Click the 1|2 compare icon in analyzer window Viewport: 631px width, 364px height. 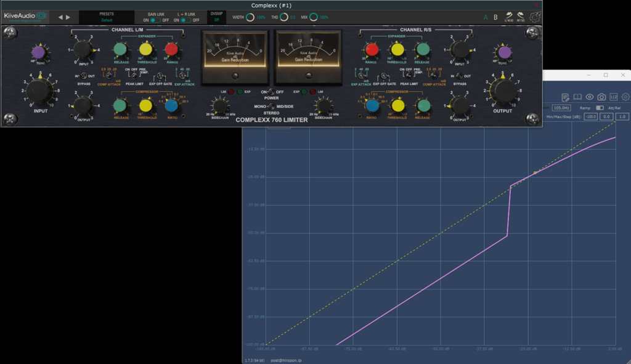[x=614, y=97]
